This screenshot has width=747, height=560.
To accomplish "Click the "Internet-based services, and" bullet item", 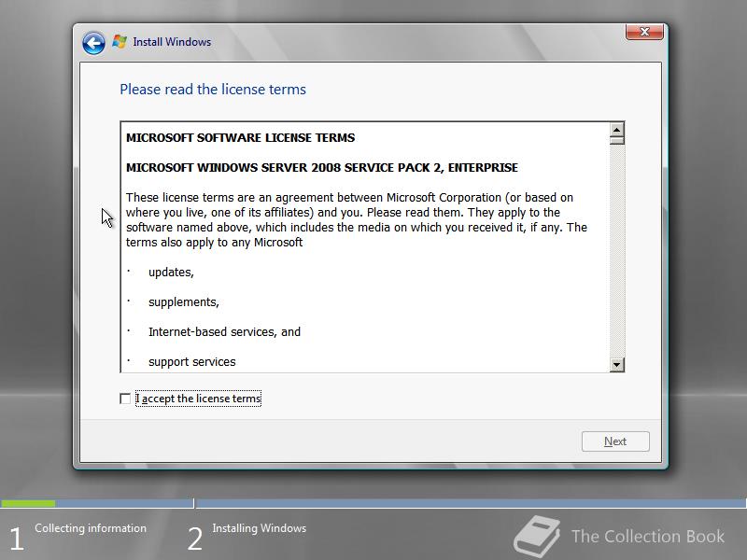I will [x=224, y=332].
